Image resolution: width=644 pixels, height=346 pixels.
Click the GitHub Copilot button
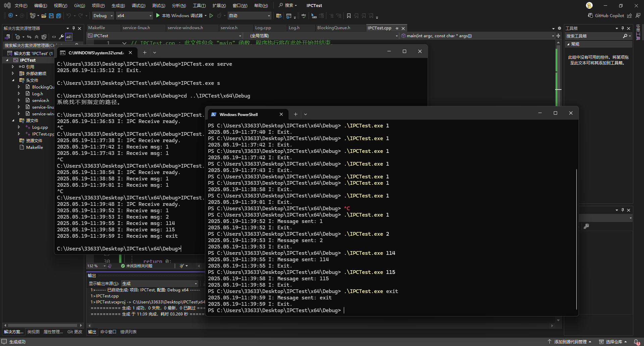606,15
